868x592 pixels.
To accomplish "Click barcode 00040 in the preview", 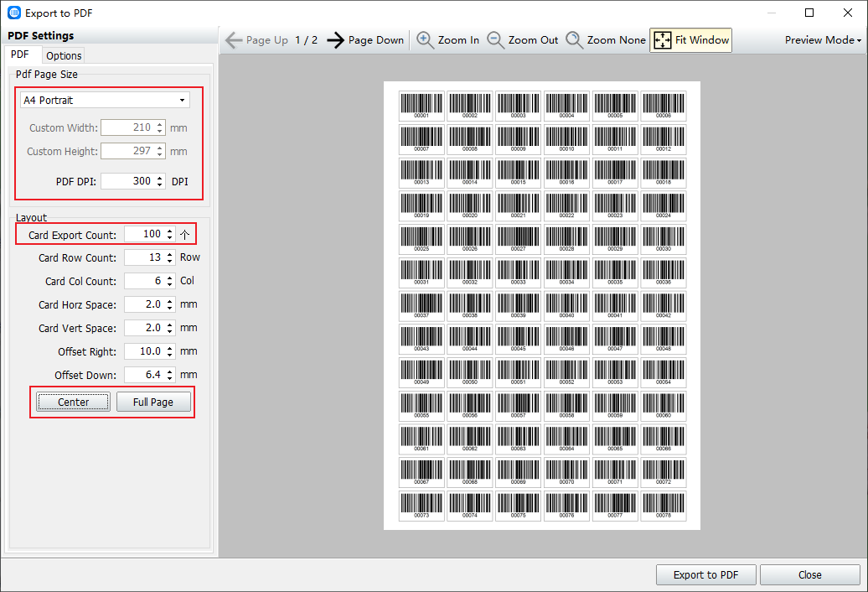I will coord(566,306).
